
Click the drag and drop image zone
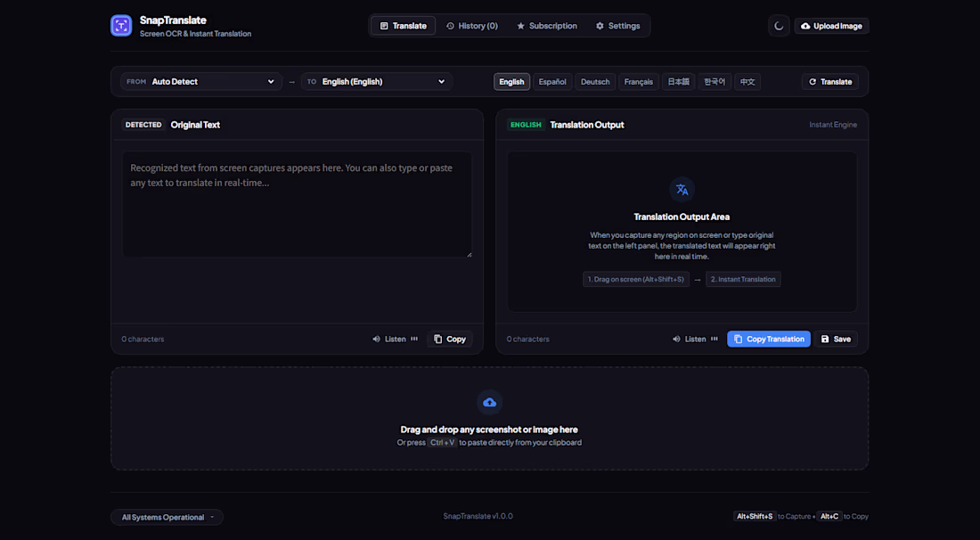pyautogui.click(x=489, y=419)
